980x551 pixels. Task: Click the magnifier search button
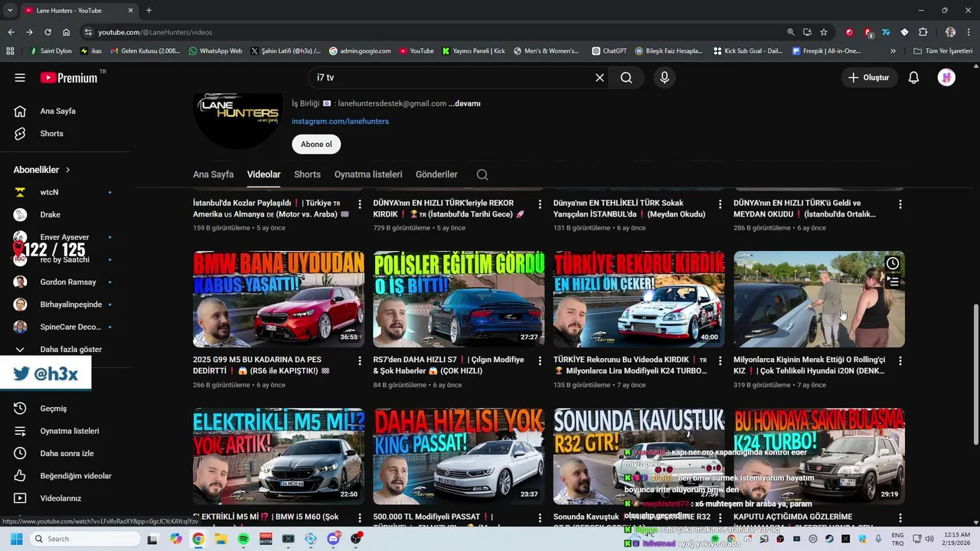click(626, 77)
